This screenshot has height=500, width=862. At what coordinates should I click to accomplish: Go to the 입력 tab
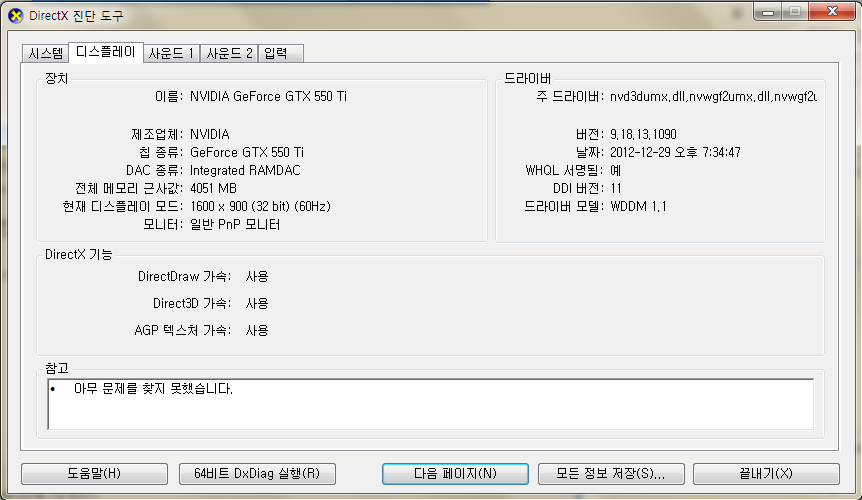(x=280, y=53)
